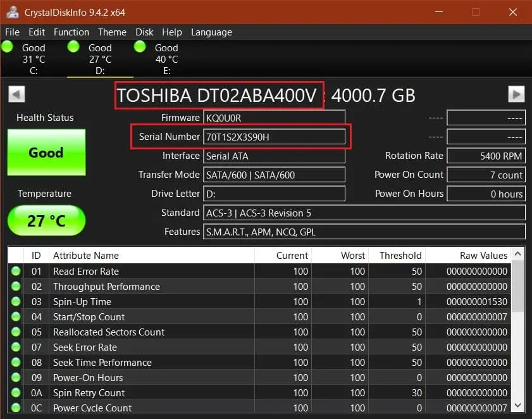
Task: Select the Seek Time Performance attribute name
Action: (x=102, y=362)
